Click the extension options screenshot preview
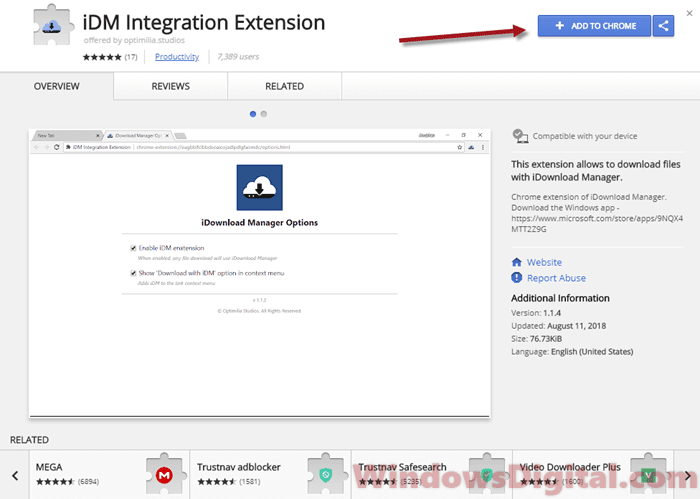The width and height of the screenshot is (700, 499). 260,273
